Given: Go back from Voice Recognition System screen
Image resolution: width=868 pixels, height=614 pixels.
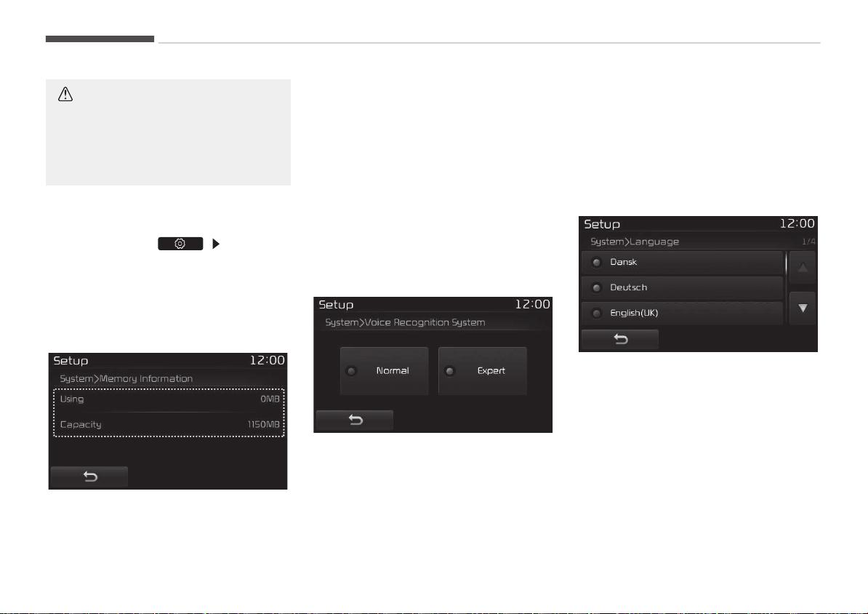Looking at the screenshot, I should [355, 420].
